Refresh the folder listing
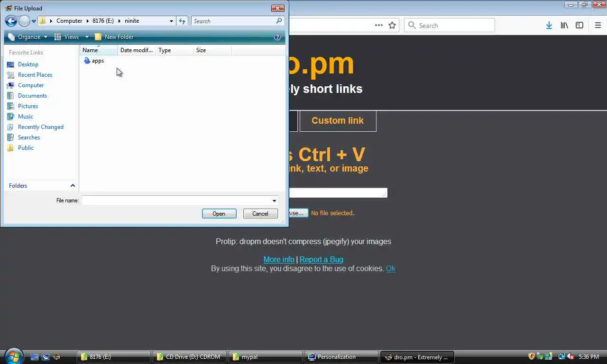 click(x=182, y=21)
